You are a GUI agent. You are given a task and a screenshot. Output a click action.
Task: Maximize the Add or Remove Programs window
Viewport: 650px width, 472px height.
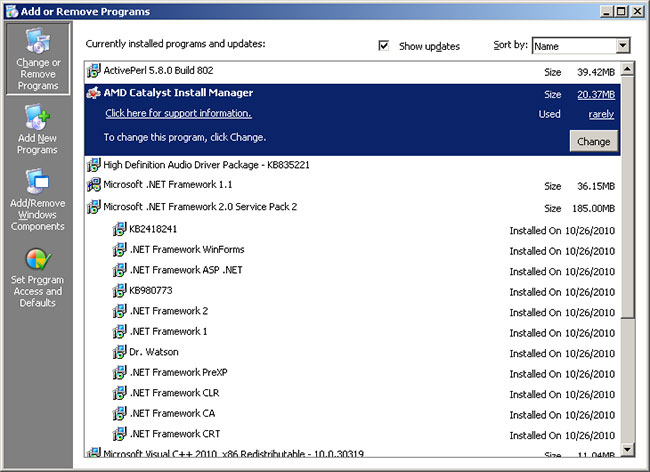621,11
